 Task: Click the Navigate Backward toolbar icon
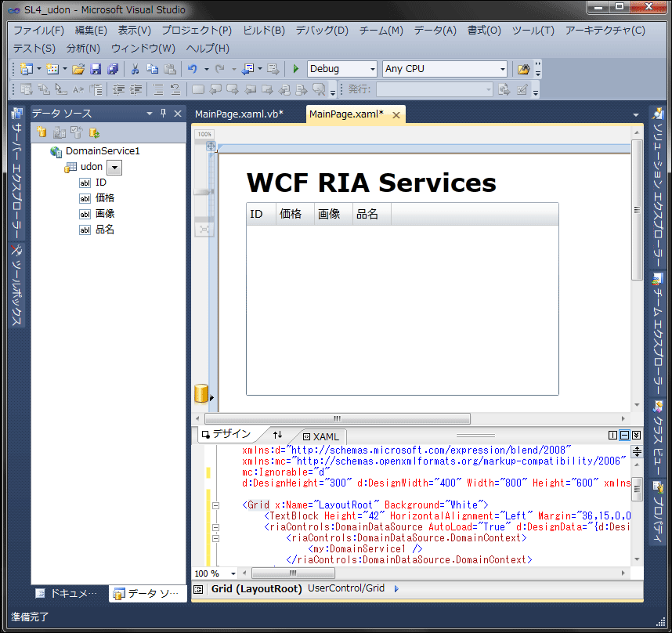click(247, 69)
